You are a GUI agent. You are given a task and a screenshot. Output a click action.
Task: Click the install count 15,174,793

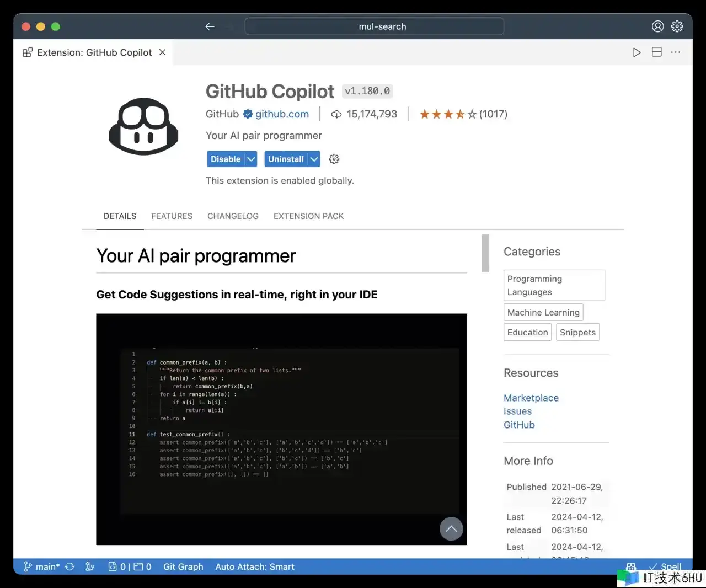(372, 114)
